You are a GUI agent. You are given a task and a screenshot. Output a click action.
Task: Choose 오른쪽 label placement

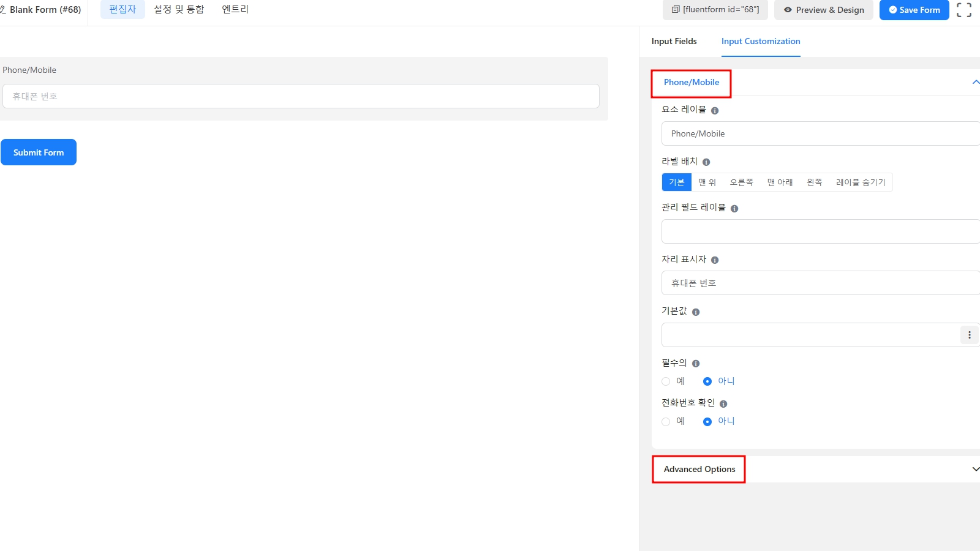coord(741,182)
